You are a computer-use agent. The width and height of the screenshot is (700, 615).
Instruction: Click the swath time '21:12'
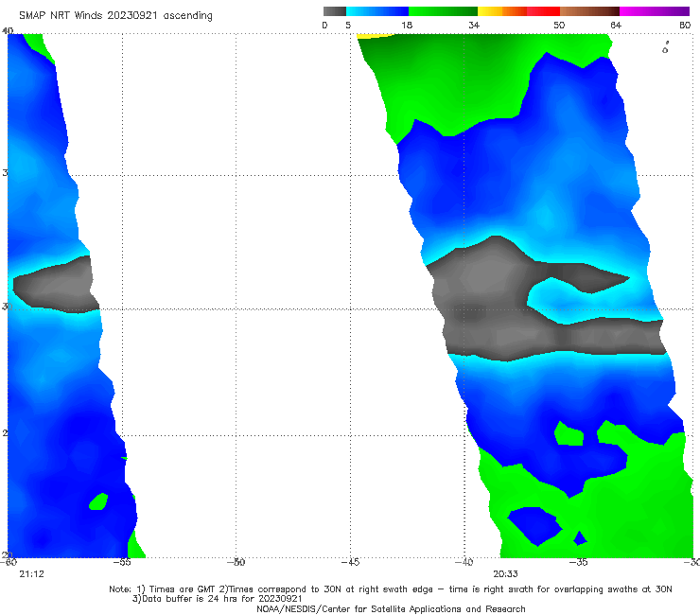[x=32, y=574]
